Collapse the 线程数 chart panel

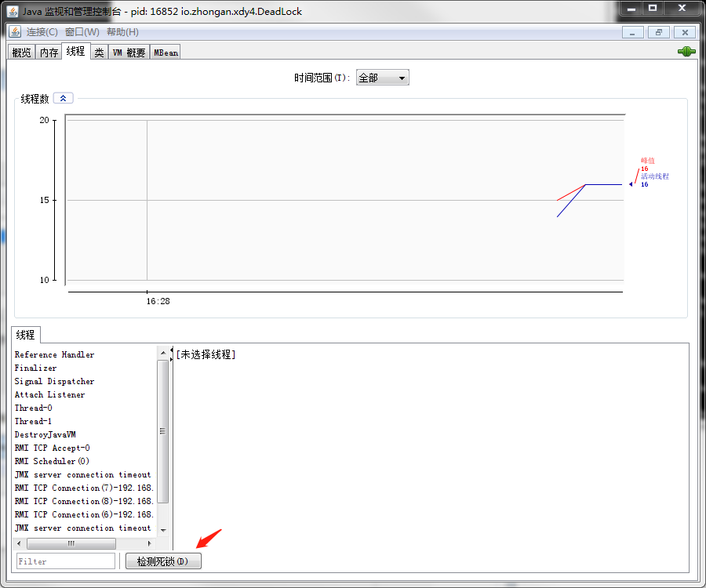click(63, 98)
